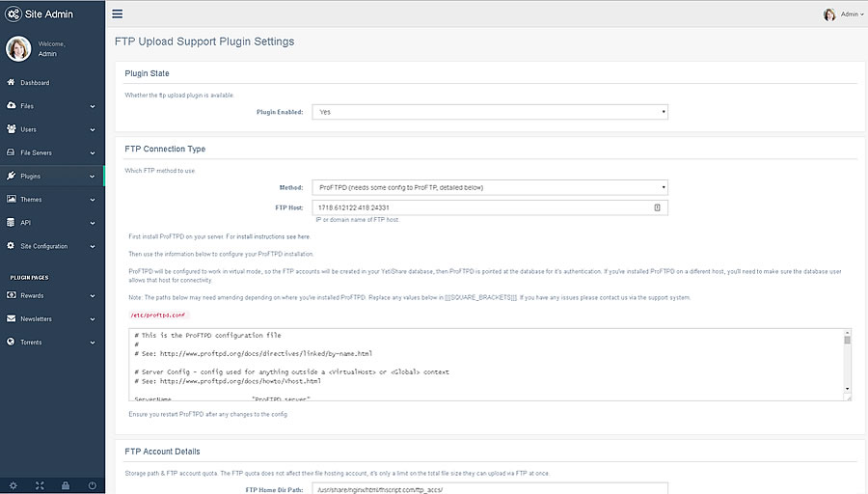Viewport: 868px width, 494px height.
Task: Click the /etc/proftpd.conf path label
Action: [158, 315]
